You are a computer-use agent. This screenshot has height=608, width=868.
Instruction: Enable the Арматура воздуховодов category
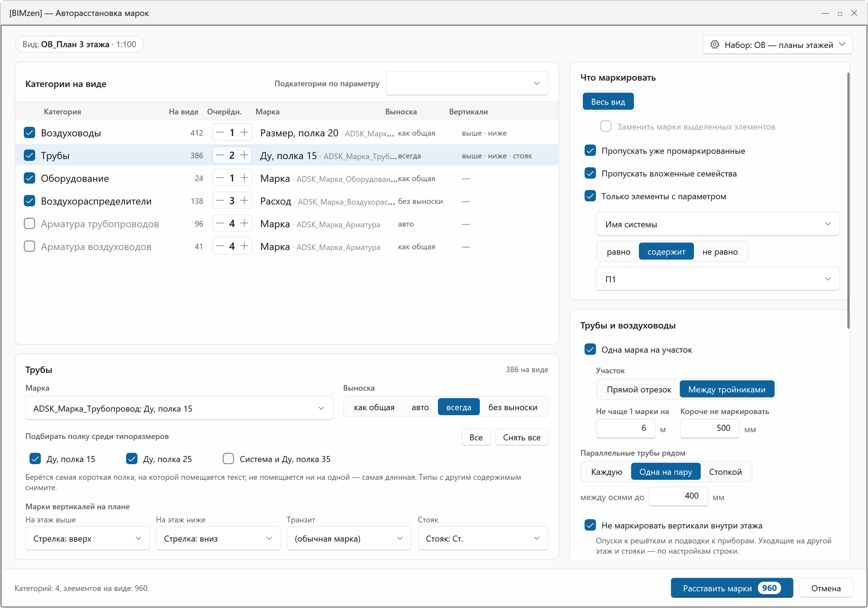pos(29,246)
